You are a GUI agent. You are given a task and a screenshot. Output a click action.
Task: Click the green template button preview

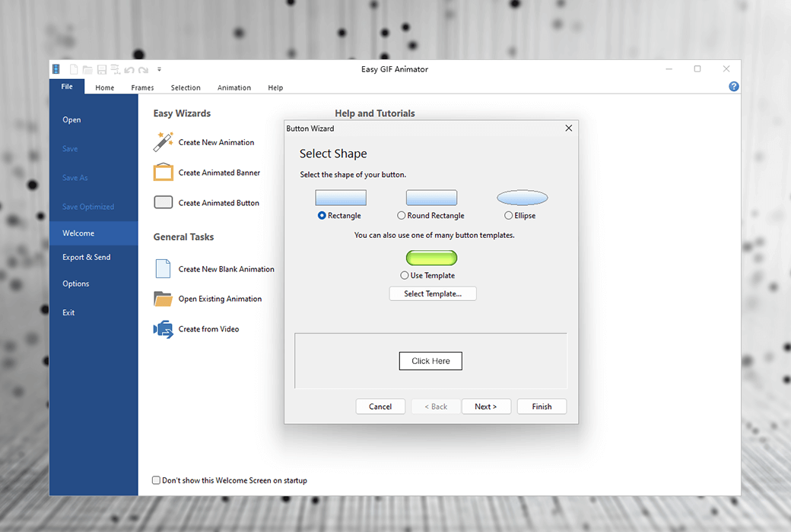pos(431,258)
